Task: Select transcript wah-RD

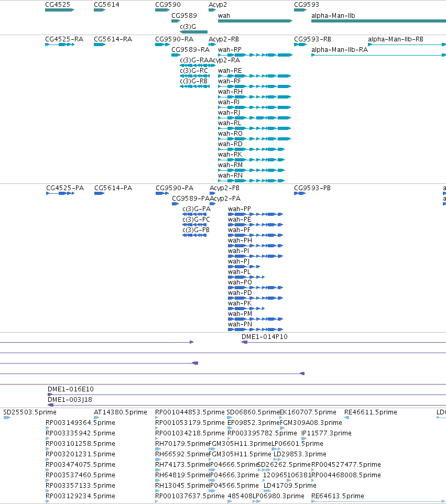Action: pos(252,149)
